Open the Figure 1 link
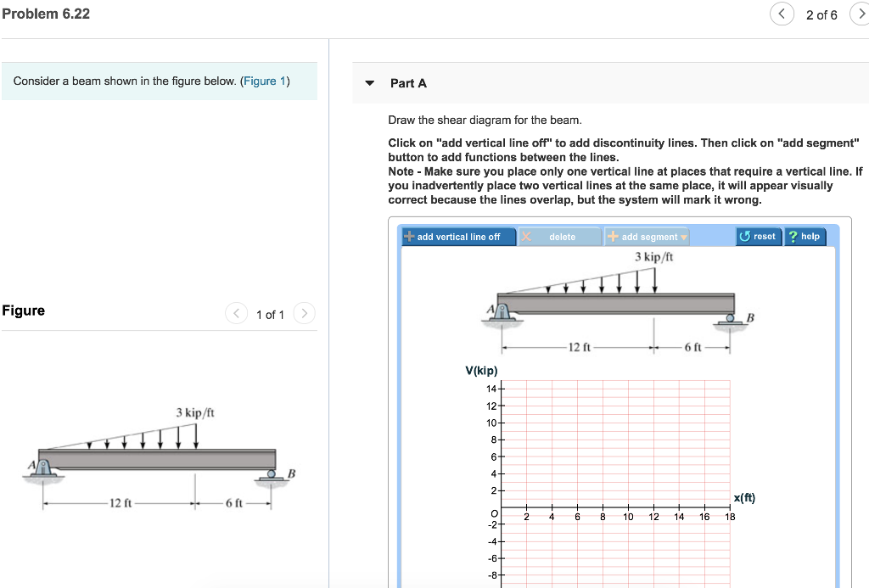869x588 pixels. pos(265,81)
